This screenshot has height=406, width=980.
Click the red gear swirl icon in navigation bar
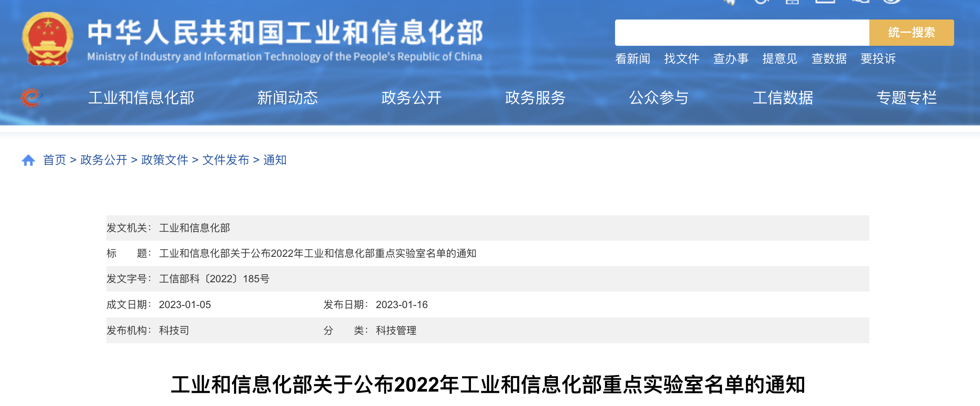click(31, 98)
